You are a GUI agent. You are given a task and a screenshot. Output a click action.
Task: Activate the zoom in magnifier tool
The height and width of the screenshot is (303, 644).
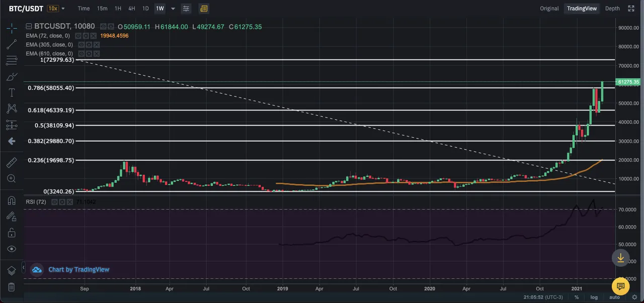click(x=11, y=178)
